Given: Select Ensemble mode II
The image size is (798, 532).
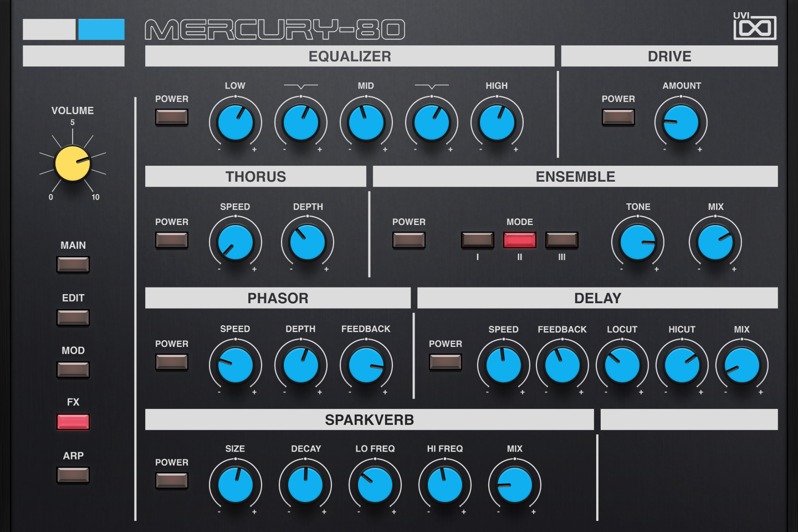Looking at the screenshot, I should (519, 241).
